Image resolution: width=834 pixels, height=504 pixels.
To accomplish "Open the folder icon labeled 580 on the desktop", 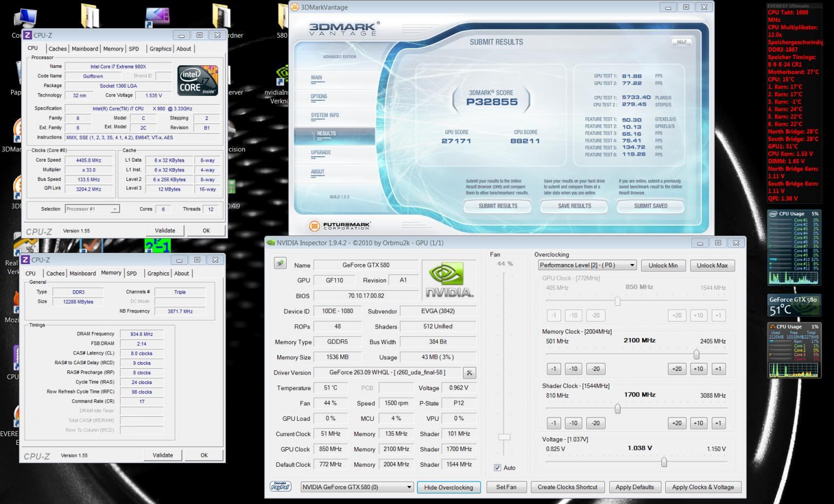I will [x=282, y=21].
